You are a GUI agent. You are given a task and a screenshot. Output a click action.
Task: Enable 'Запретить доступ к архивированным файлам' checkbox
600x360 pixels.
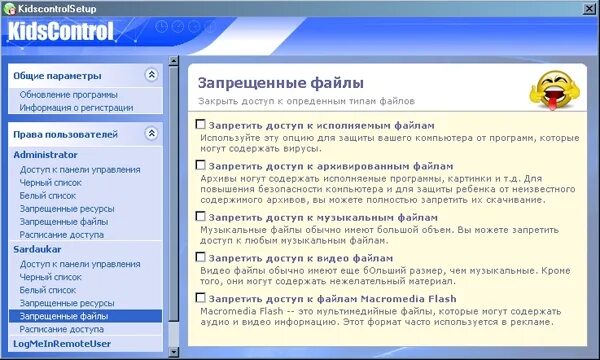pyautogui.click(x=201, y=165)
